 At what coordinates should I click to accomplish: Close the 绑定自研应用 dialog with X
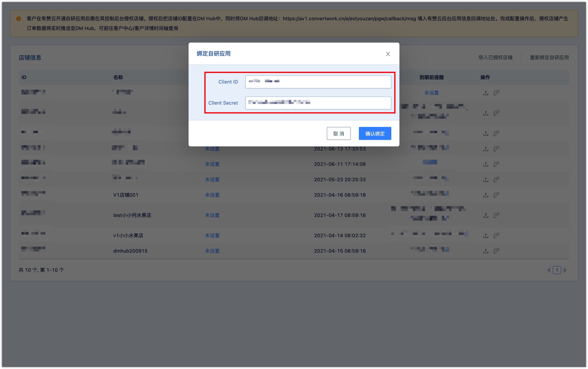click(x=388, y=54)
